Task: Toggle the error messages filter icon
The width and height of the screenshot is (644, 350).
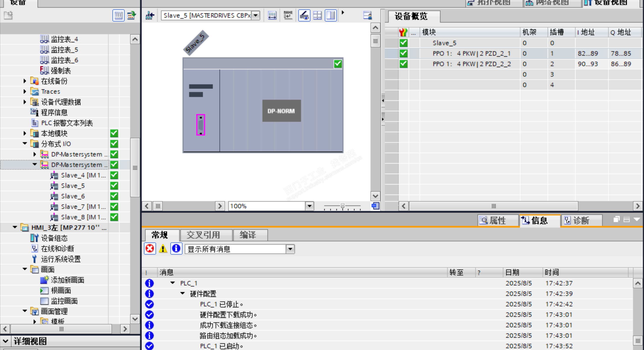Action: coord(150,249)
